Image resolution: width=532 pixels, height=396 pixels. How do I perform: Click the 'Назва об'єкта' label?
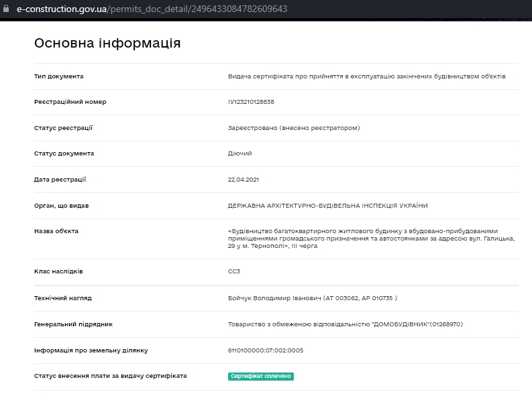pos(56,231)
